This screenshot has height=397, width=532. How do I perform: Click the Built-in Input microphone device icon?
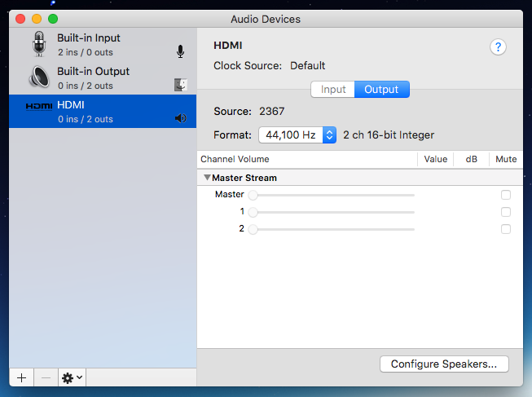pyautogui.click(x=39, y=44)
